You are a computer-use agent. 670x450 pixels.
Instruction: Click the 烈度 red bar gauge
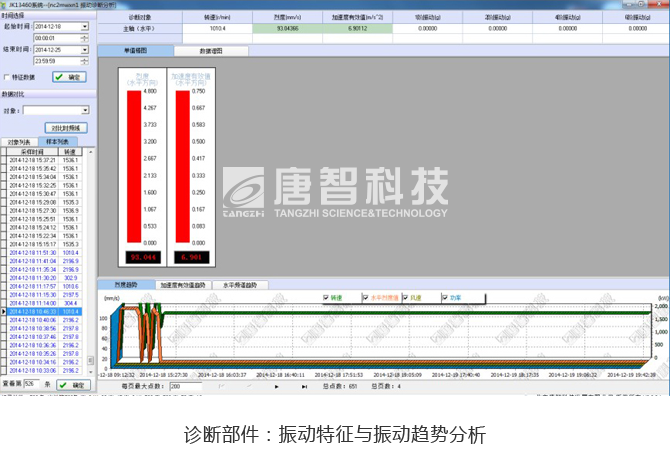(x=134, y=167)
